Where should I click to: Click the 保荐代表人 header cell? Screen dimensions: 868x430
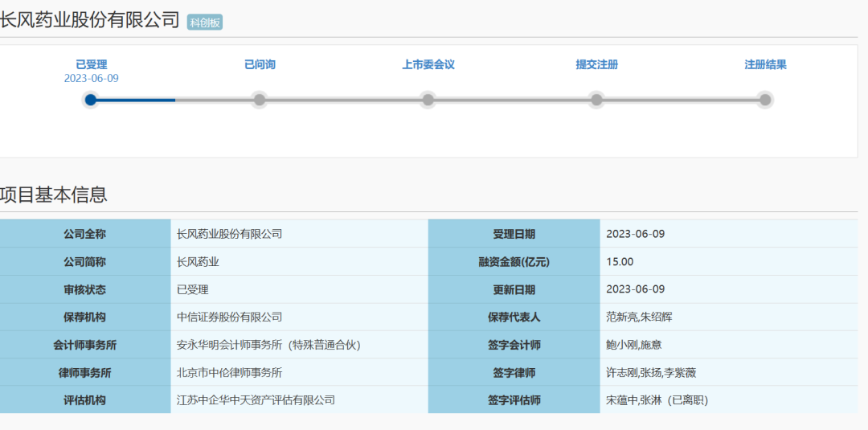(x=514, y=317)
